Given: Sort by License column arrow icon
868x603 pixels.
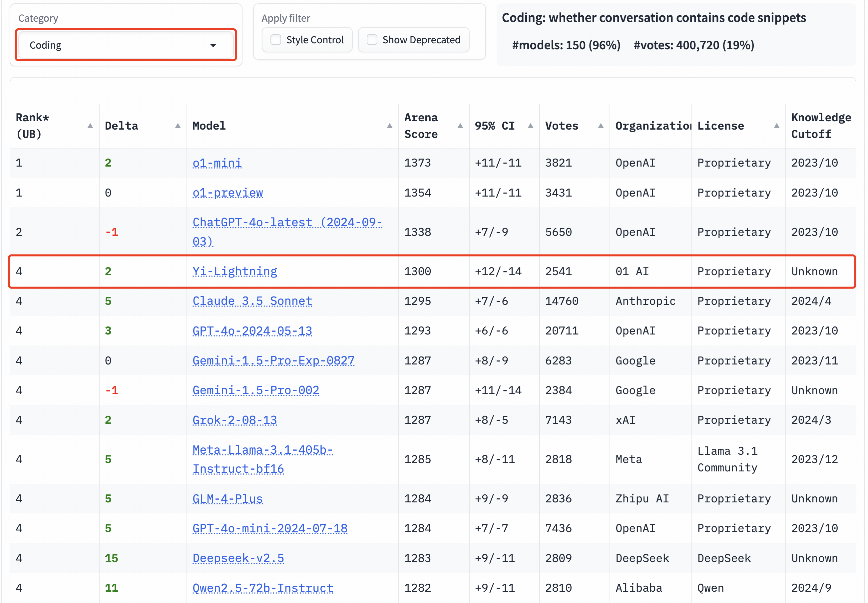Looking at the screenshot, I should click(x=777, y=126).
